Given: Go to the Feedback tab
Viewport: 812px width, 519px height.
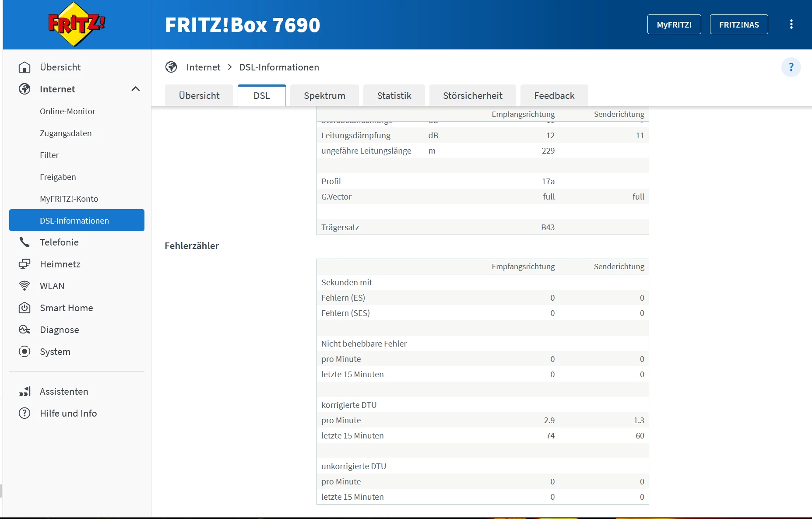Looking at the screenshot, I should 554,95.
